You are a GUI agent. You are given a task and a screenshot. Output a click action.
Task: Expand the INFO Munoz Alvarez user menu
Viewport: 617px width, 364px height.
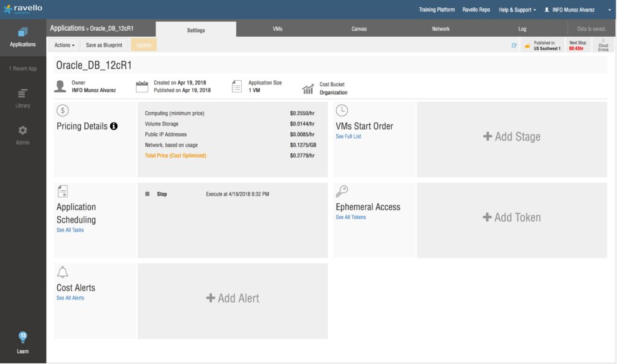pos(569,10)
